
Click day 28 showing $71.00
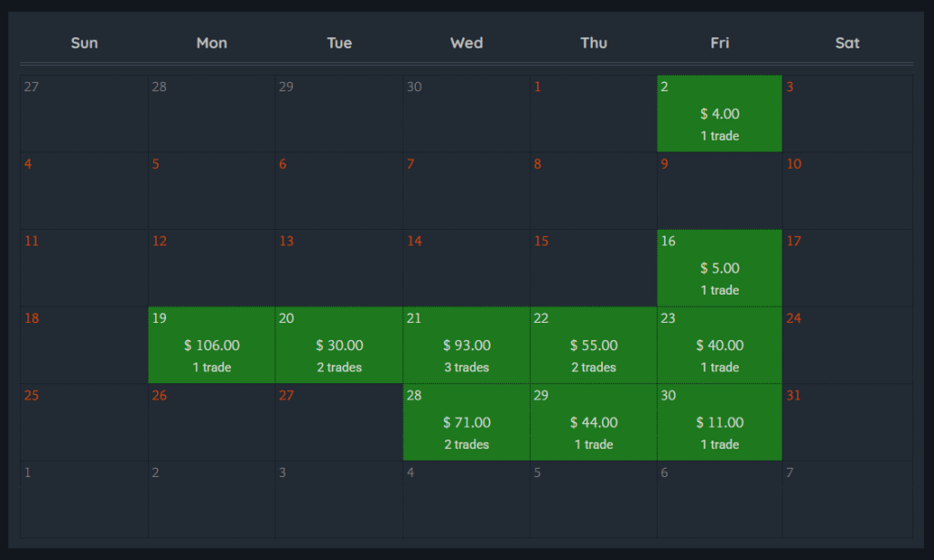pos(466,422)
